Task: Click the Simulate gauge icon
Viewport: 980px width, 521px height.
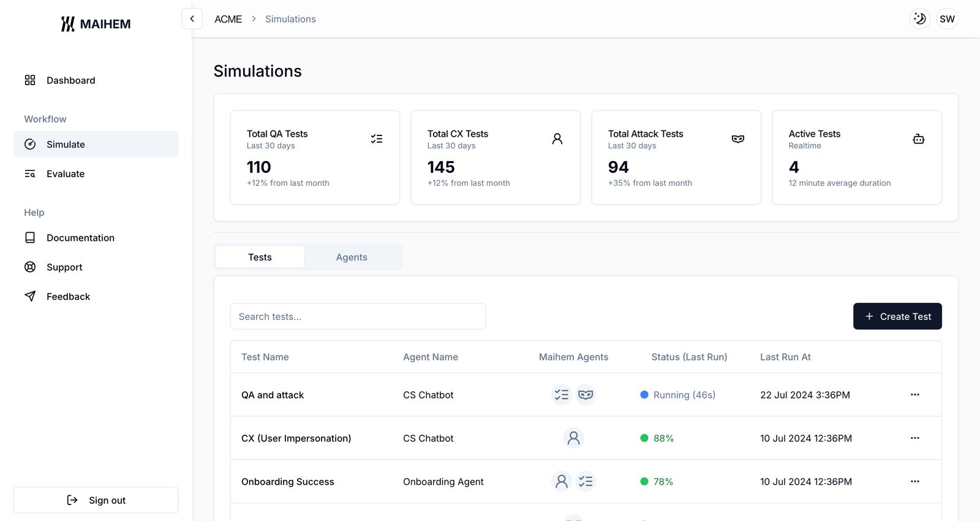Action: click(30, 144)
